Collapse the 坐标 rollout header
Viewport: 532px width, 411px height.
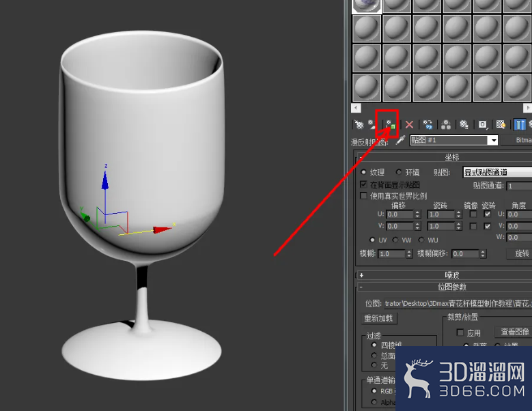445,157
